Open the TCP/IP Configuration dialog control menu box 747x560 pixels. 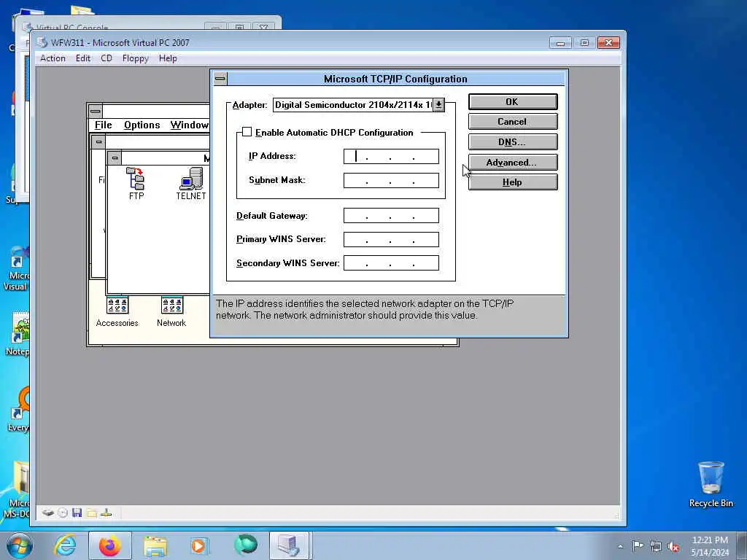220,79
